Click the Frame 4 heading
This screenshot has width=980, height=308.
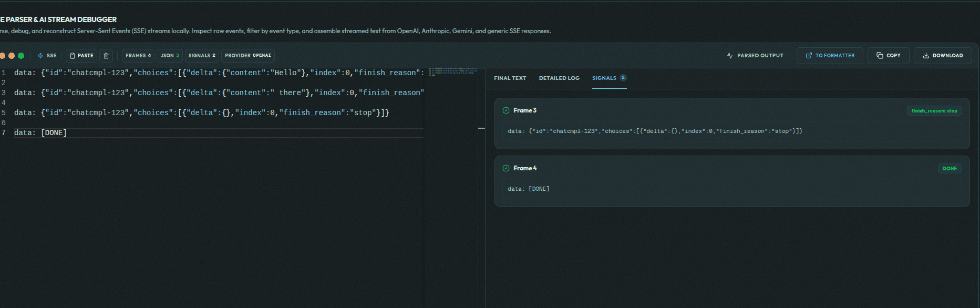[525, 168]
